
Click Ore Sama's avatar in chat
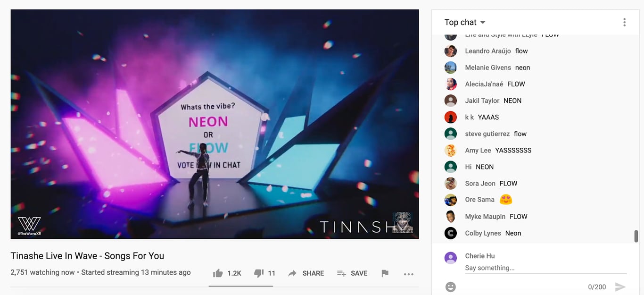(451, 200)
